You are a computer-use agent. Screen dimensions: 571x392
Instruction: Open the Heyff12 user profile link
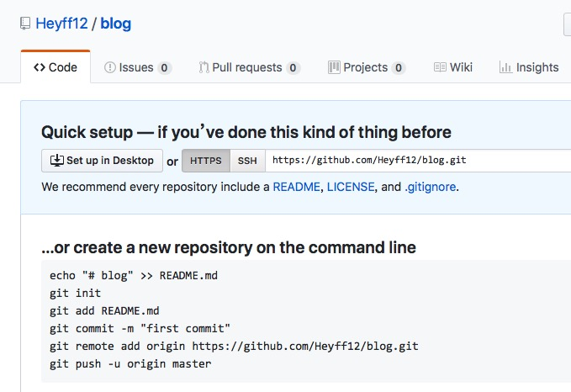62,24
